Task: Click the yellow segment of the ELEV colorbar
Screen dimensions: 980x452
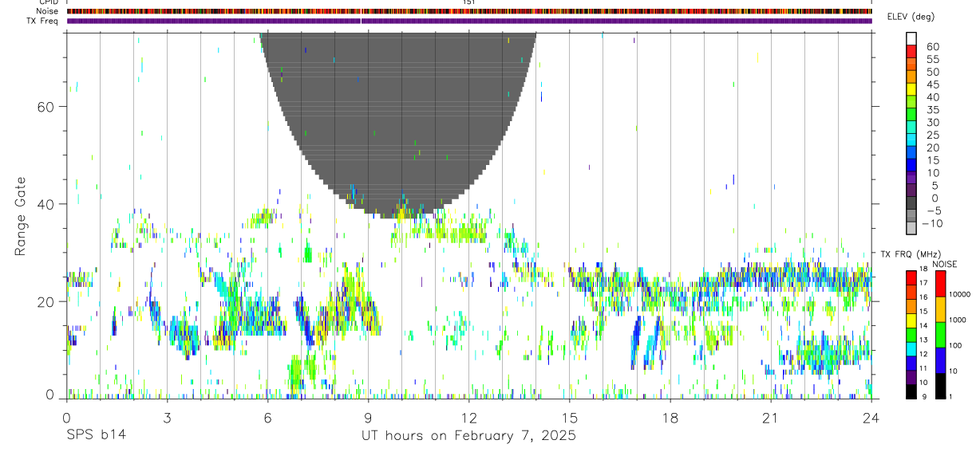Action: click(911, 88)
